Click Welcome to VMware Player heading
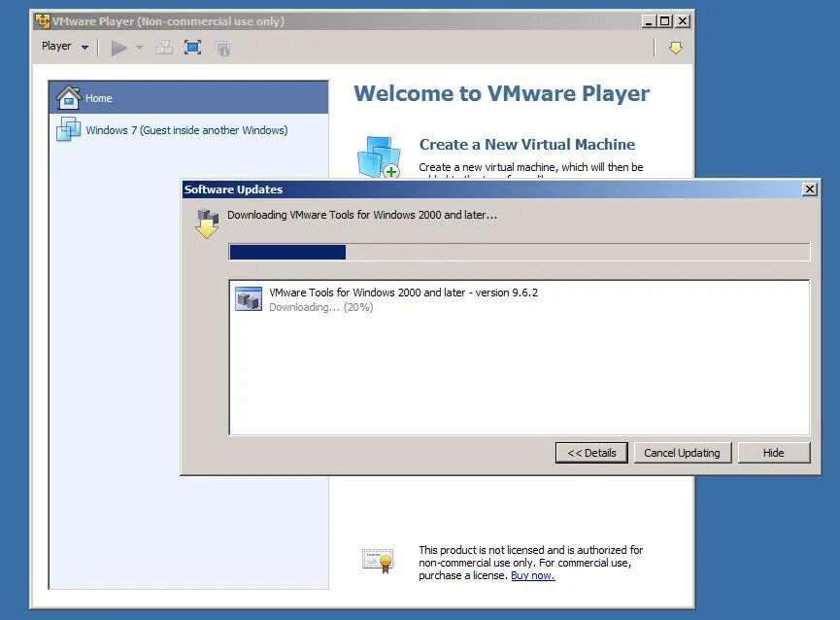The height and width of the screenshot is (620, 840). click(x=501, y=93)
